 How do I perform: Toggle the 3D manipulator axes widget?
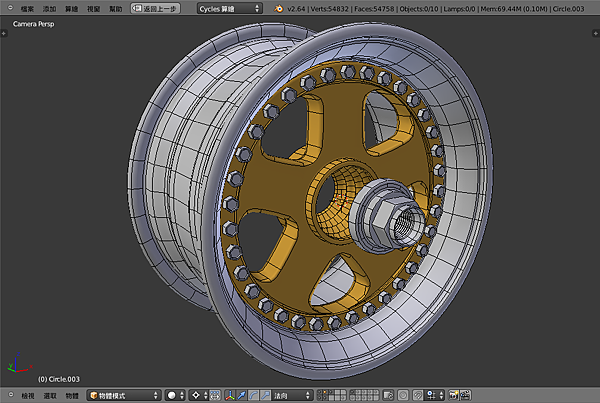[x=230, y=395]
